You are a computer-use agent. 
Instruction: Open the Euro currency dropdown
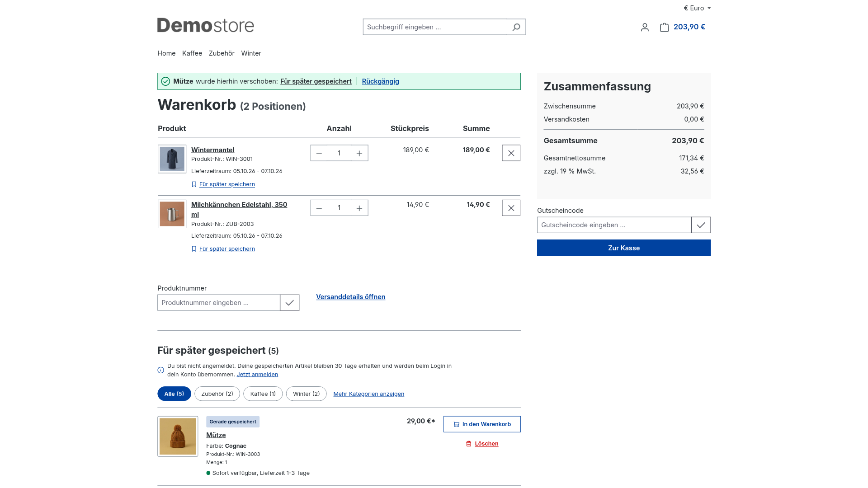[697, 8]
